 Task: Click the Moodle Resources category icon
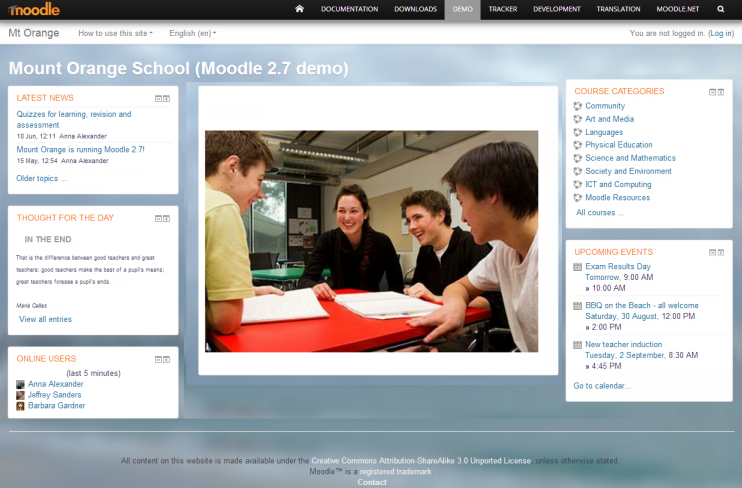578,197
